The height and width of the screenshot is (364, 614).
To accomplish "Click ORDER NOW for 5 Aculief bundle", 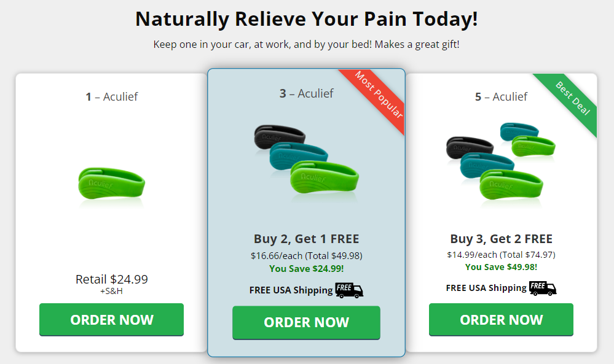I will [502, 319].
